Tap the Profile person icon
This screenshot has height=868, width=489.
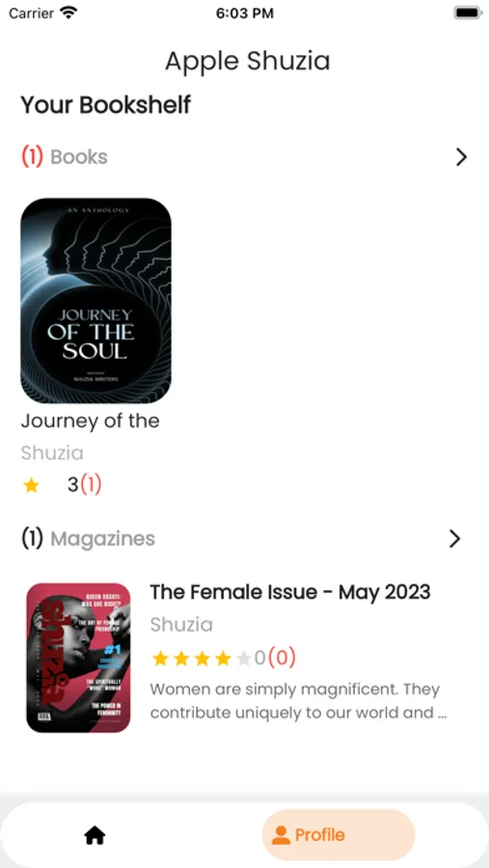tap(281, 835)
